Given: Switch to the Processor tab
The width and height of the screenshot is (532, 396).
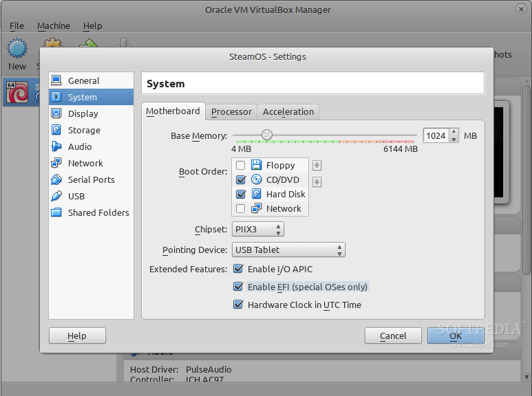Looking at the screenshot, I should point(231,111).
